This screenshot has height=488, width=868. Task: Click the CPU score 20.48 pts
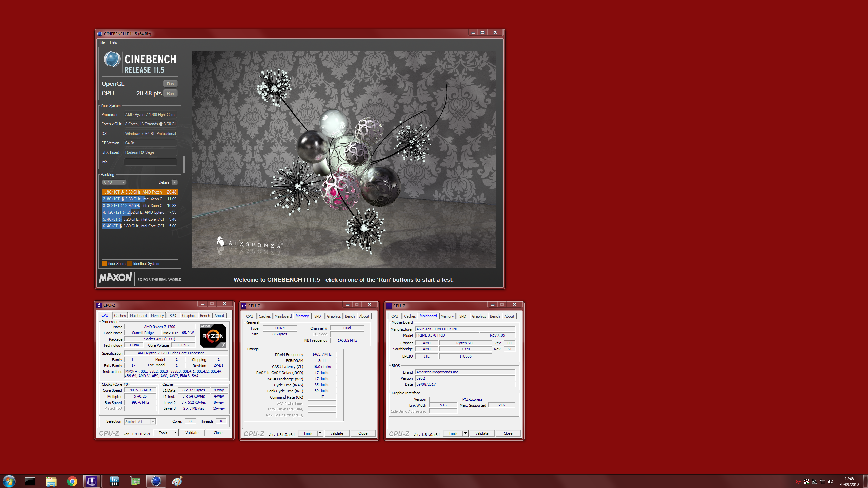149,93
